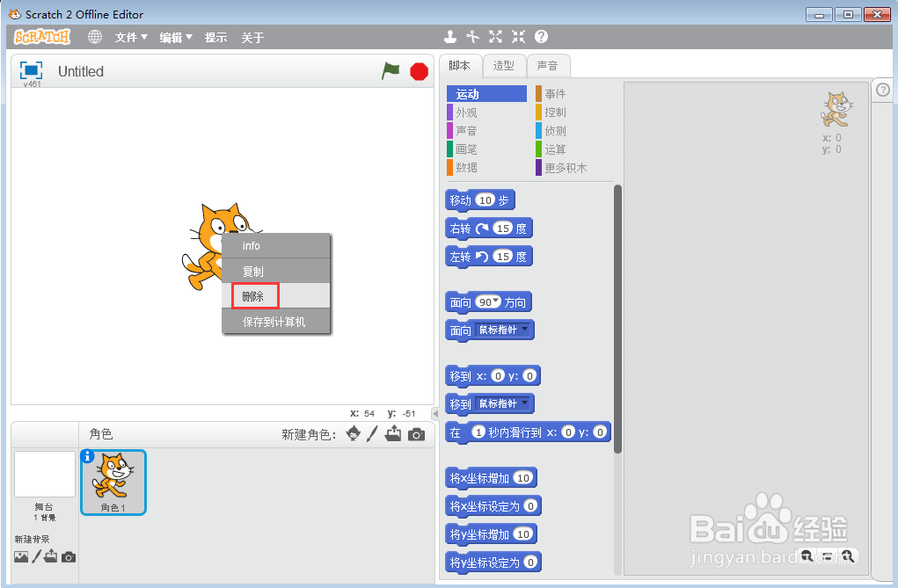Choose 保存到计算机 from context menu
Image resolution: width=898 pixels, height=588 pixels.
click(276, 321)
